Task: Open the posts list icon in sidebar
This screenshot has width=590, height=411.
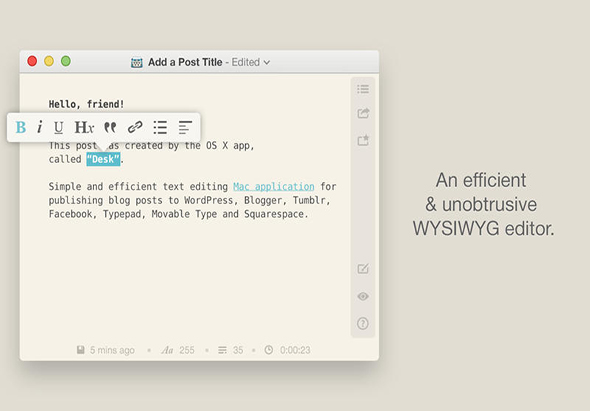Action: tap(363, 89)
